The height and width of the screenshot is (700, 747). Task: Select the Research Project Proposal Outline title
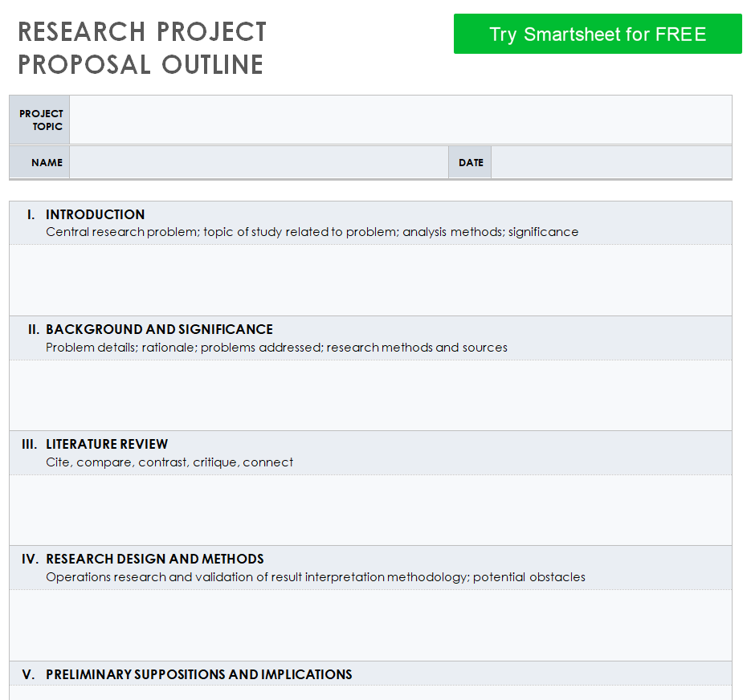coord(141,48)
